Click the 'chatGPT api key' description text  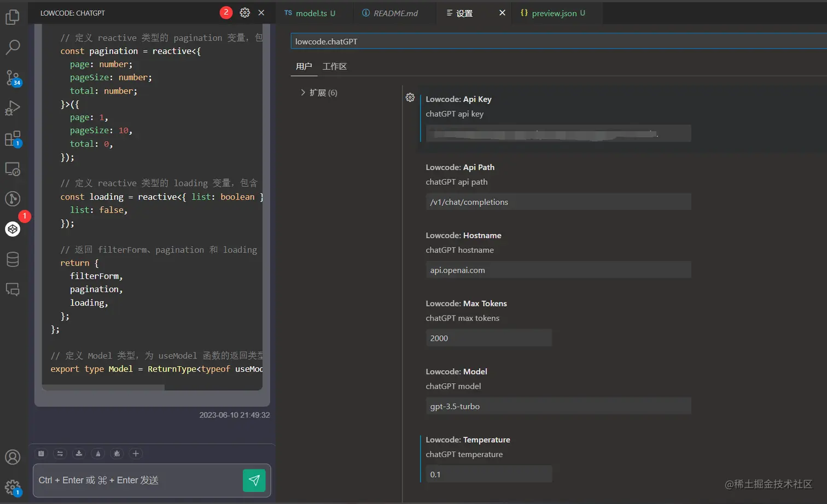coord(455,114)
